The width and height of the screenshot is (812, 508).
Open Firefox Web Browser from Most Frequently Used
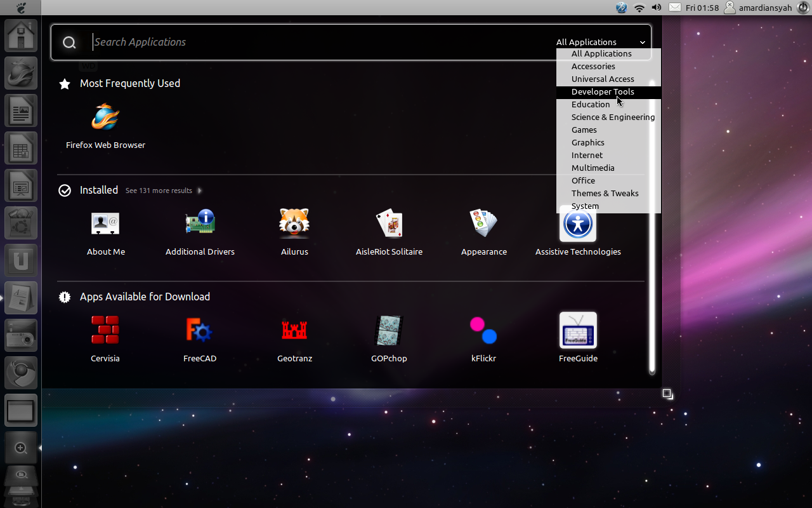105,126
